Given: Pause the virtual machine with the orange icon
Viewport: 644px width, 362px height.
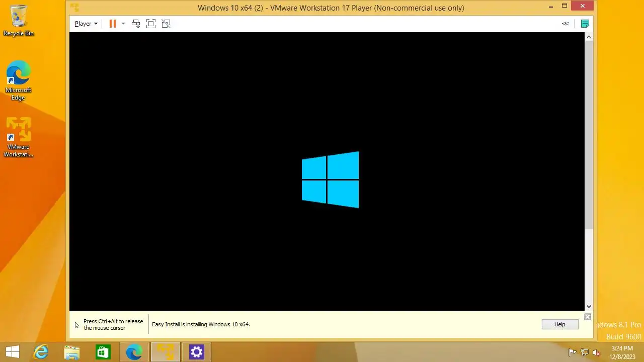Looking at the screenshot, I should 112,24.
